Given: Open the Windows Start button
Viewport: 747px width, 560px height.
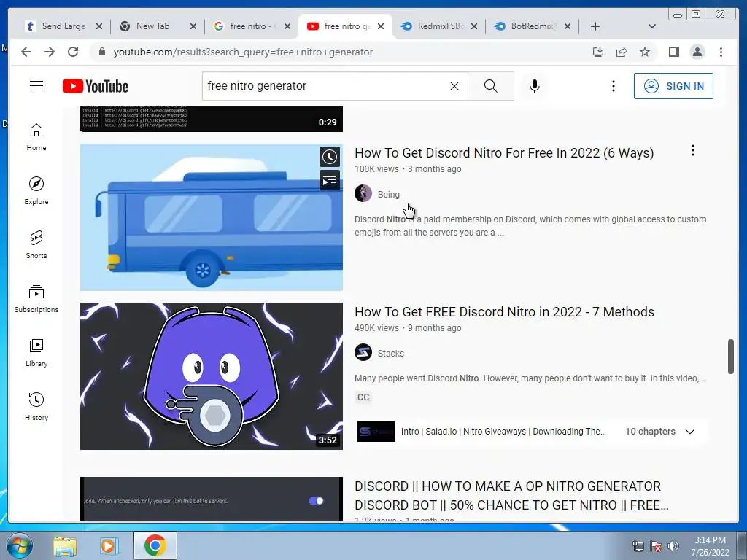Looking at the screenshot, I should [x=18, y=545].
